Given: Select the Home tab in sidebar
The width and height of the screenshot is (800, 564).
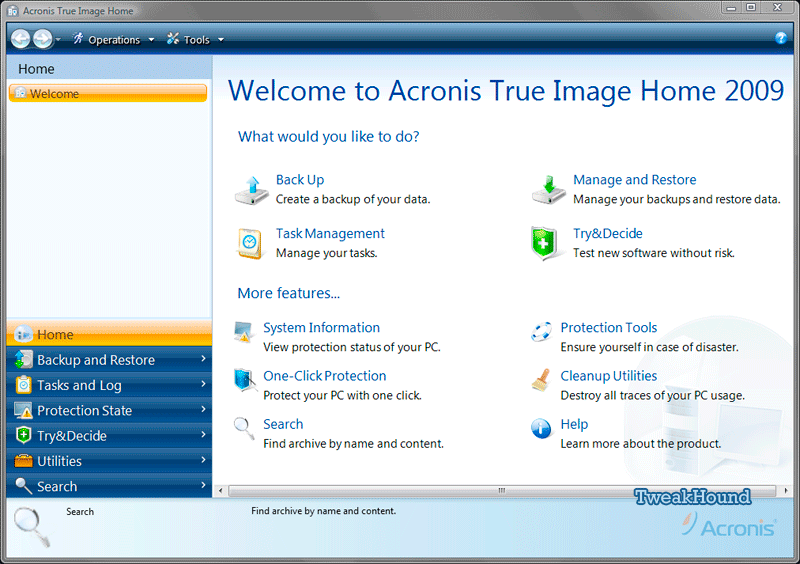Looking at the screenshot, I should pos(109,334).
